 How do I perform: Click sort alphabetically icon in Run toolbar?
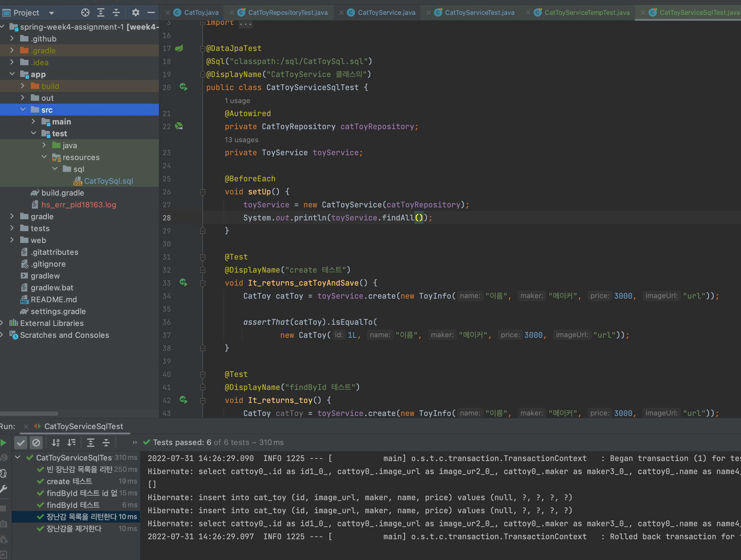coord(56,443)
